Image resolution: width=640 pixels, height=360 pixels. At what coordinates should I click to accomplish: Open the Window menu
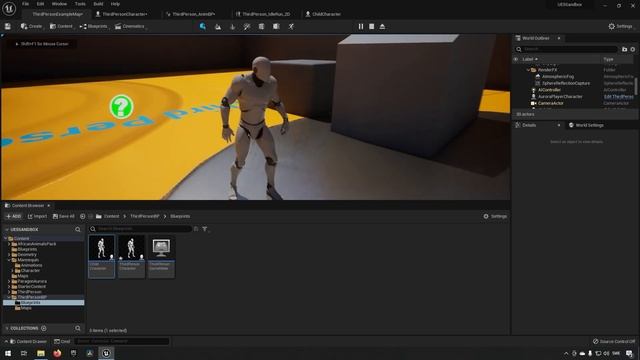pyautogui.click(x=59, y=4)
